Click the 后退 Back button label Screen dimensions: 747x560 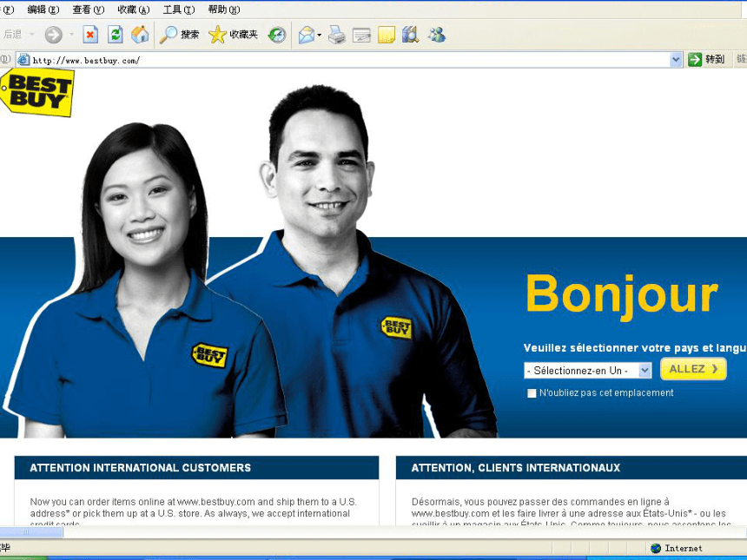tap(12, 34)
